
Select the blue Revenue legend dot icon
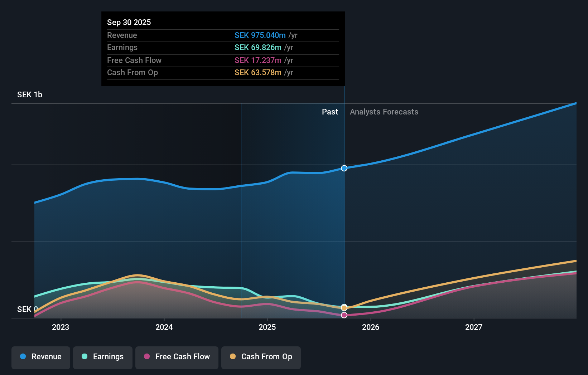[23, 357]
